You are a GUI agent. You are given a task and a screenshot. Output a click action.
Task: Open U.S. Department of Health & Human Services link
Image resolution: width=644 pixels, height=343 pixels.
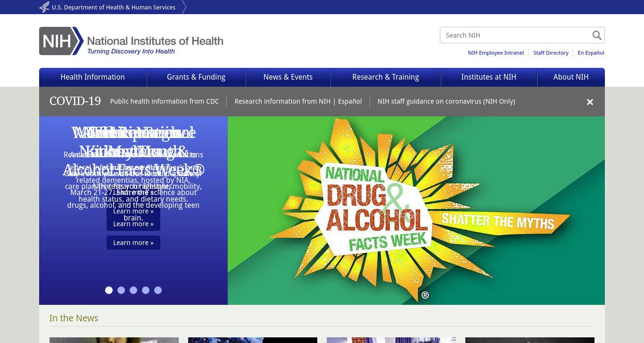[114, 7]
